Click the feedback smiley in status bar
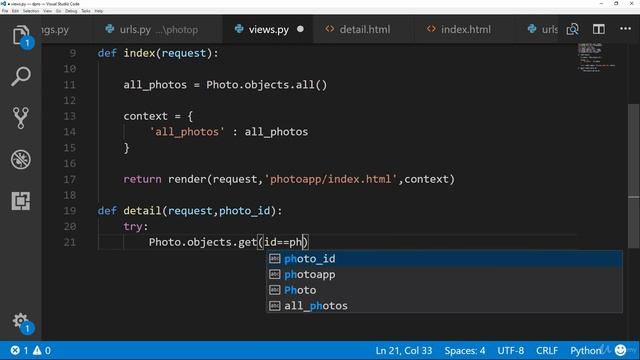640x360 pixels. point(620,350)
